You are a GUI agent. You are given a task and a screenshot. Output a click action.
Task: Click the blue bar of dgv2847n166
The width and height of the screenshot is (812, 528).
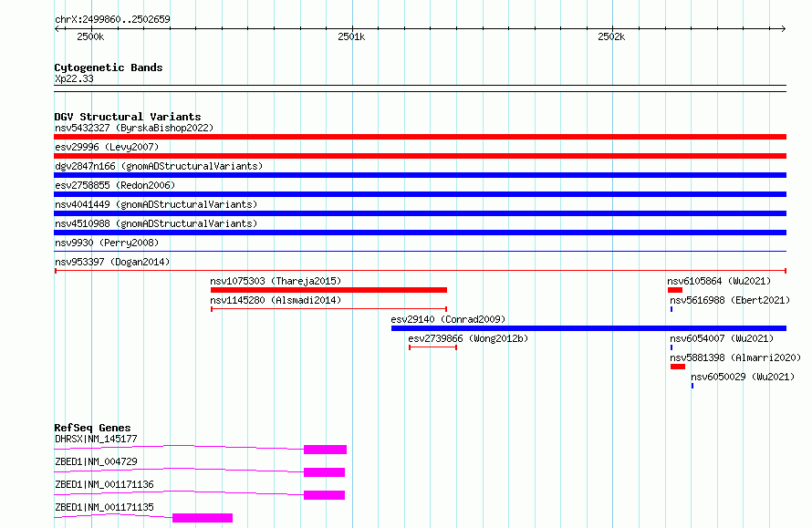420,175
